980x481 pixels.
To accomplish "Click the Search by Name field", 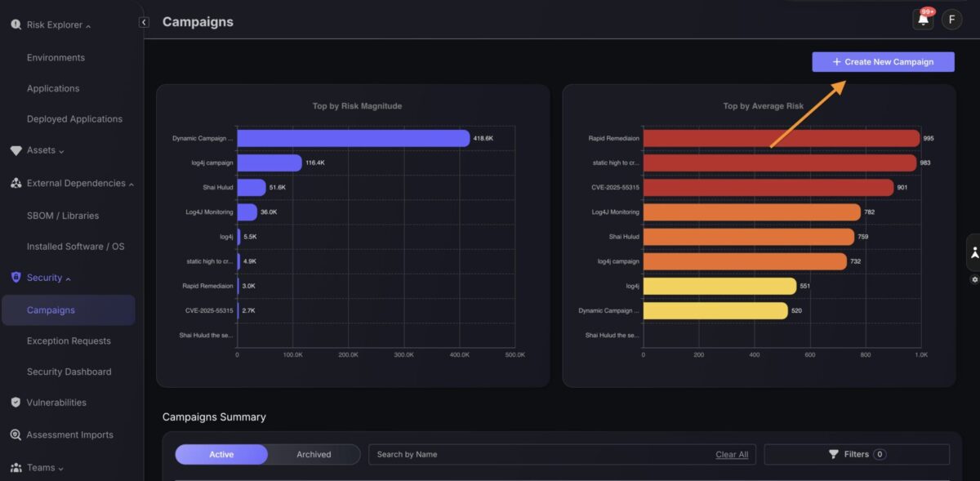I will click(x=539, y=455).
